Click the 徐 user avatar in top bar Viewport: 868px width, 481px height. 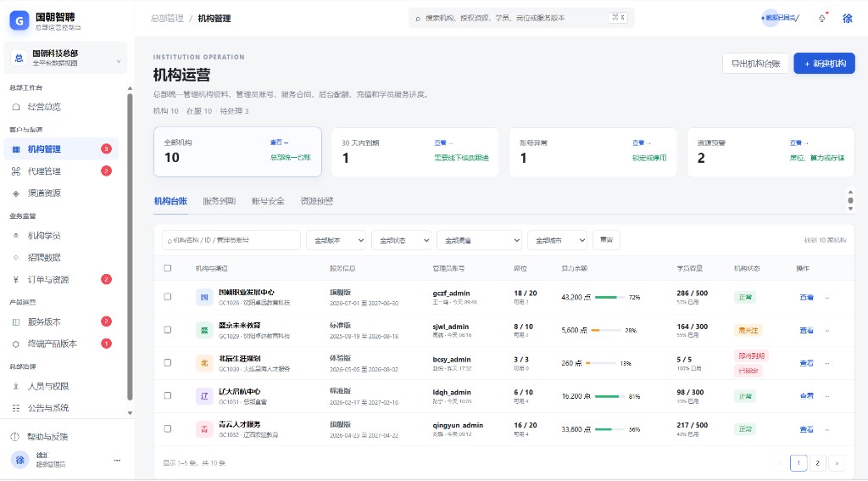(848, 19)
